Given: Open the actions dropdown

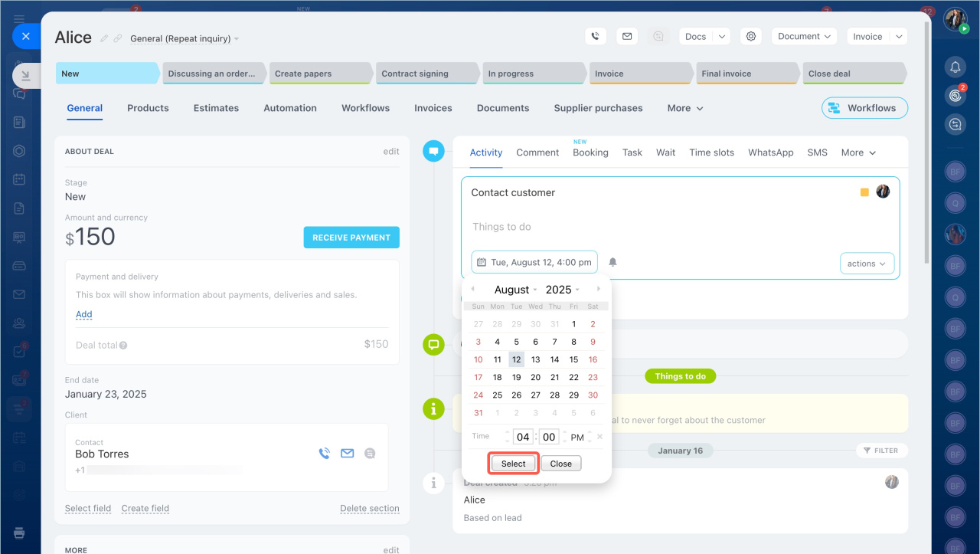Looking at the screenshot, I should pyautogui.click(x=867, y=264).
